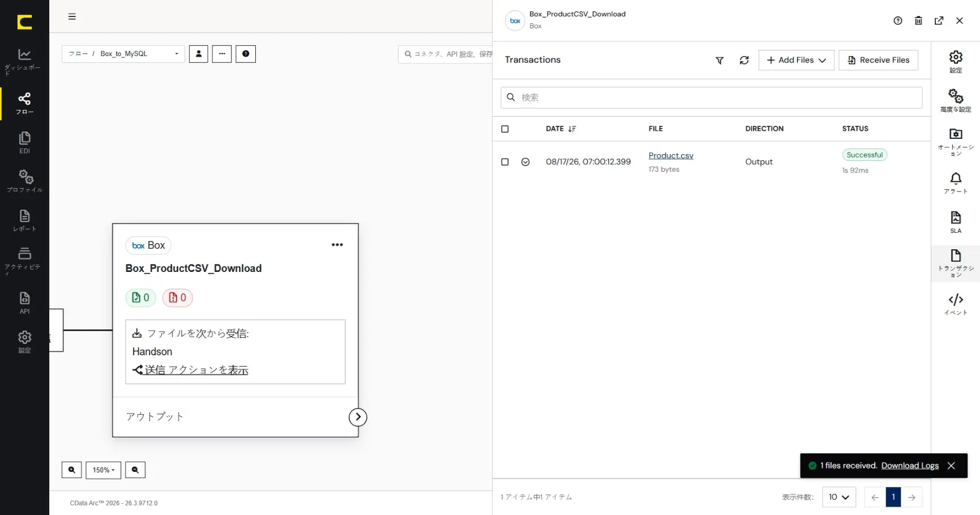980x515 pixels.
Task: Check the select-all transactions checkbox
Action: [505, 129]
